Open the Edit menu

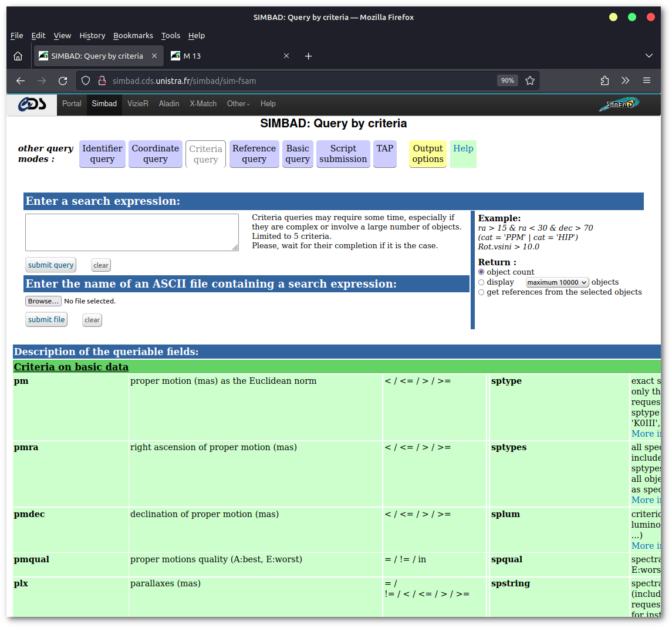click(x=38, y=36)
